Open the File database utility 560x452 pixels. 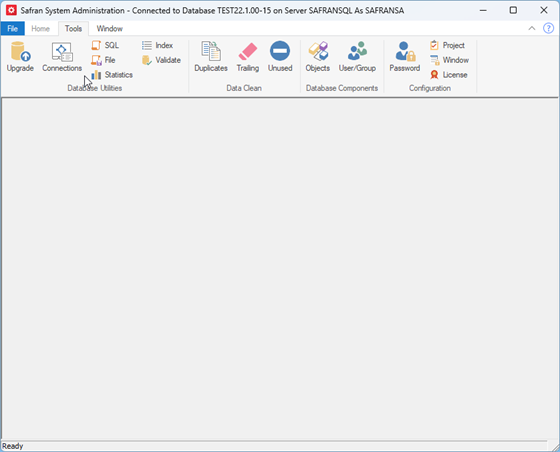pyautogui.click(x=103, y=60)
